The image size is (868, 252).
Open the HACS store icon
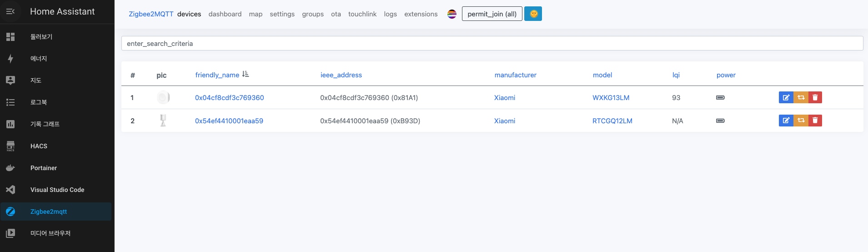[10, 146]
